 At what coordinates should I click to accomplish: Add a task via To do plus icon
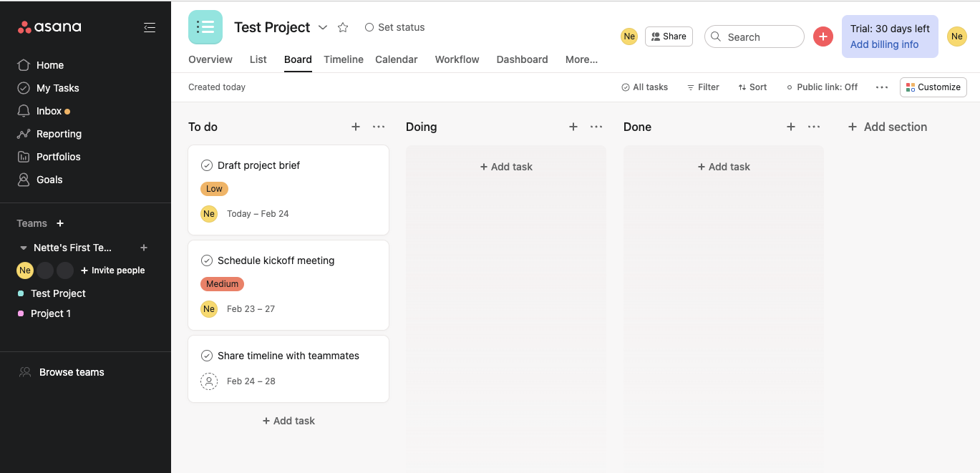356,127
